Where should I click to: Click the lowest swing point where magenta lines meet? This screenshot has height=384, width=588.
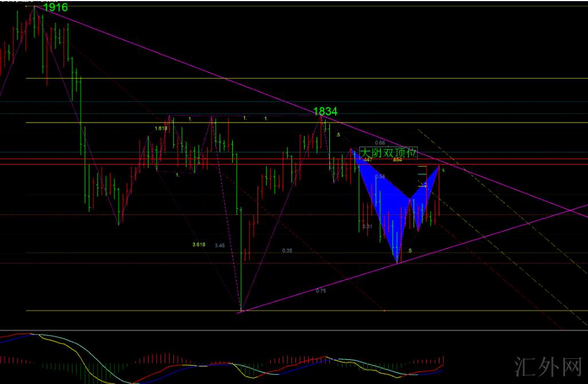[241, 311]
